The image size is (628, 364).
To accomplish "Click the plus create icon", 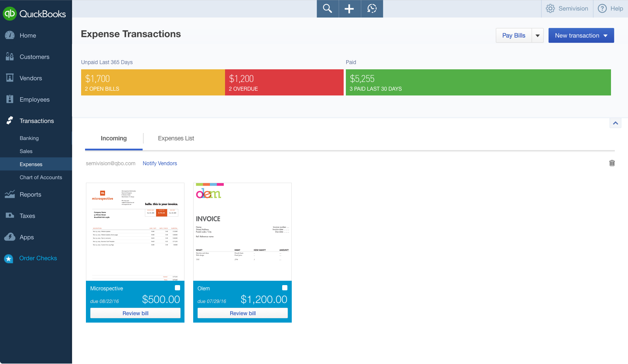I will 349,9.
